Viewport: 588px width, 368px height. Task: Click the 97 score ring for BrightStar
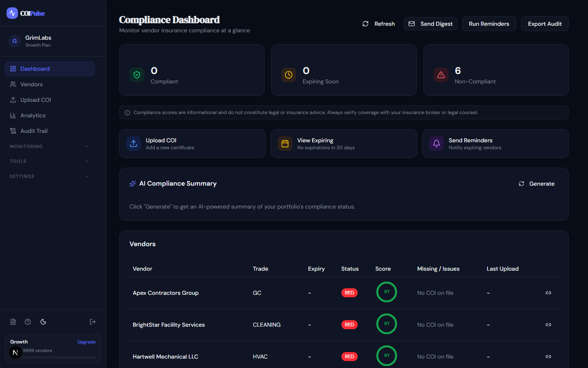387,324
